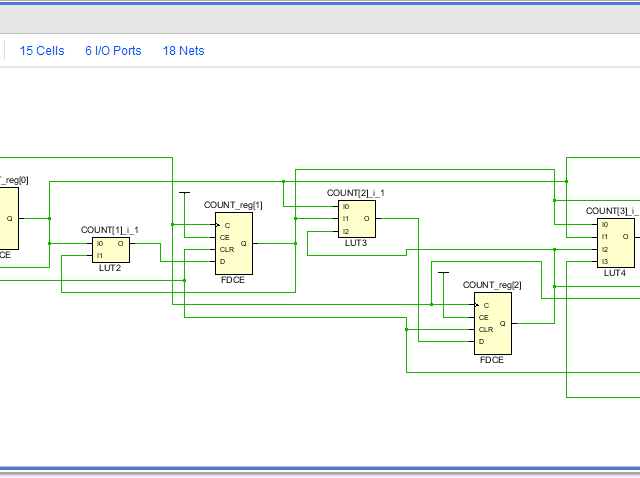
Task: Click the power symbol above COUNT_reg[2]
Action: (444, 273)
